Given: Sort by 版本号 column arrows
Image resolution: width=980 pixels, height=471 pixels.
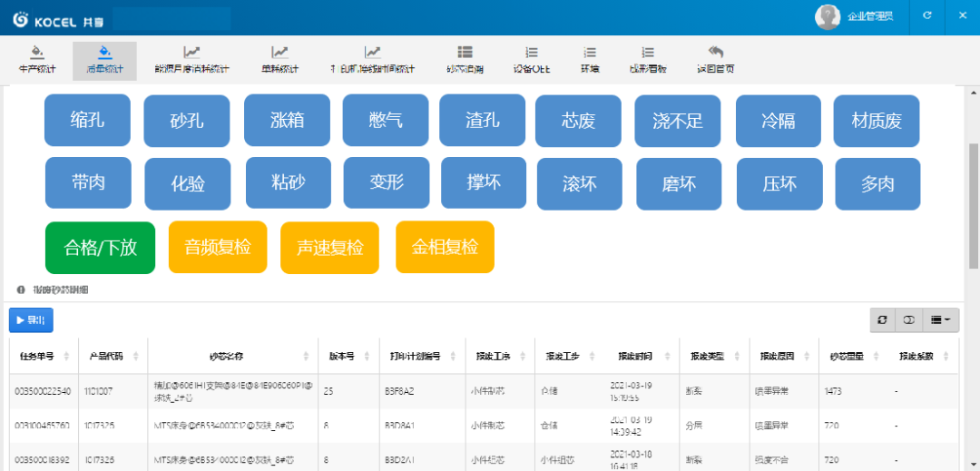Looking at the screenshot, I should 367,357.
